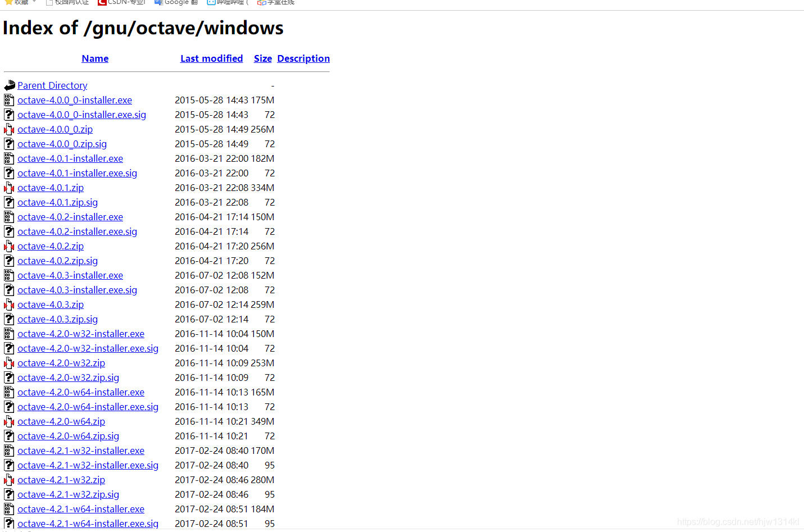Click the archive icon beside octave-4.2.0-w64.zip
The height and width of the screenshot is (532, 804).
click(9, 421)
